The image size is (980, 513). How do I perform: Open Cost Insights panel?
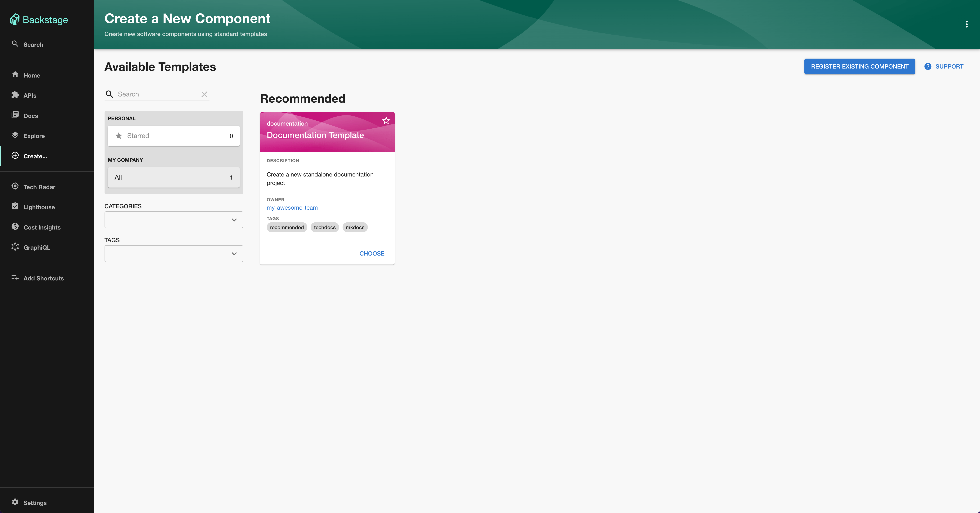click(x=42, y=227)
